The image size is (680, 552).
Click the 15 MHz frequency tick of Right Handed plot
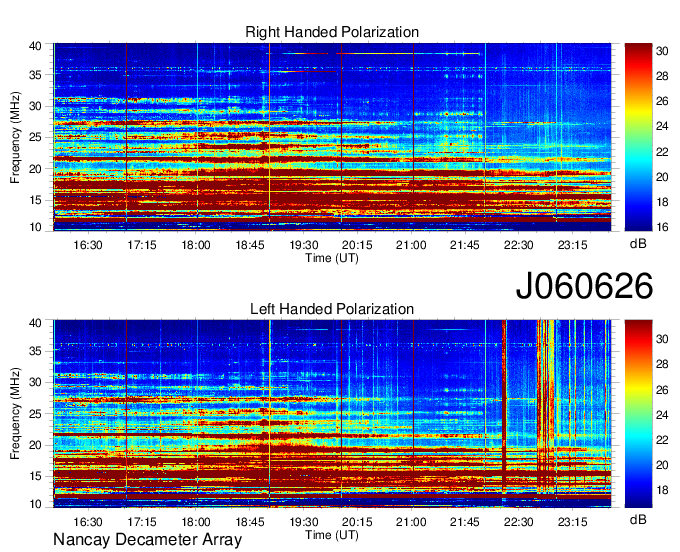[36, 200]
